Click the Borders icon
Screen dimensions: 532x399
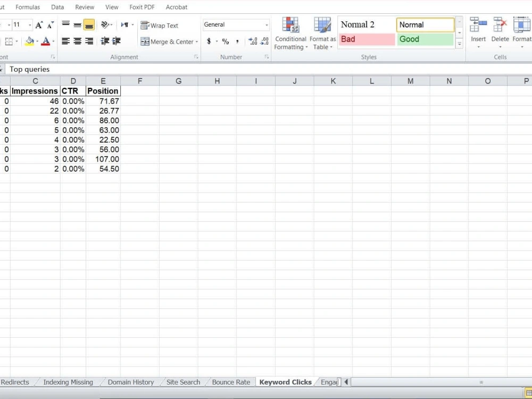9,41
